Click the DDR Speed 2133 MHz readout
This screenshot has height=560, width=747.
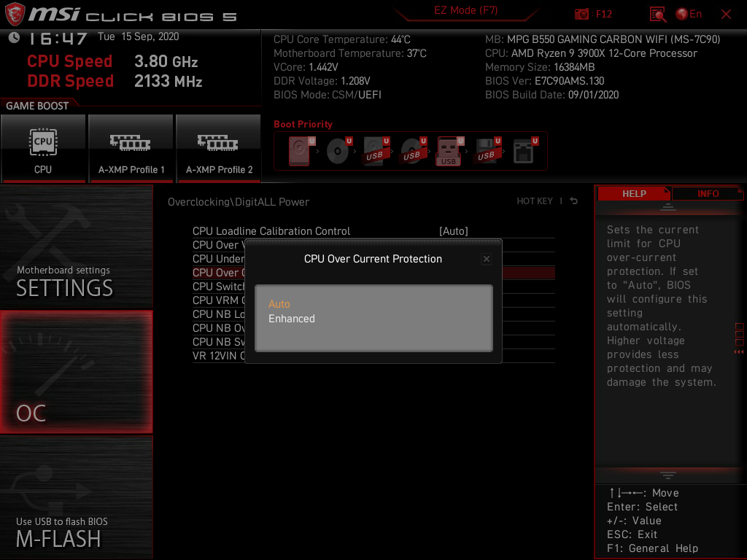click(115, 81)
